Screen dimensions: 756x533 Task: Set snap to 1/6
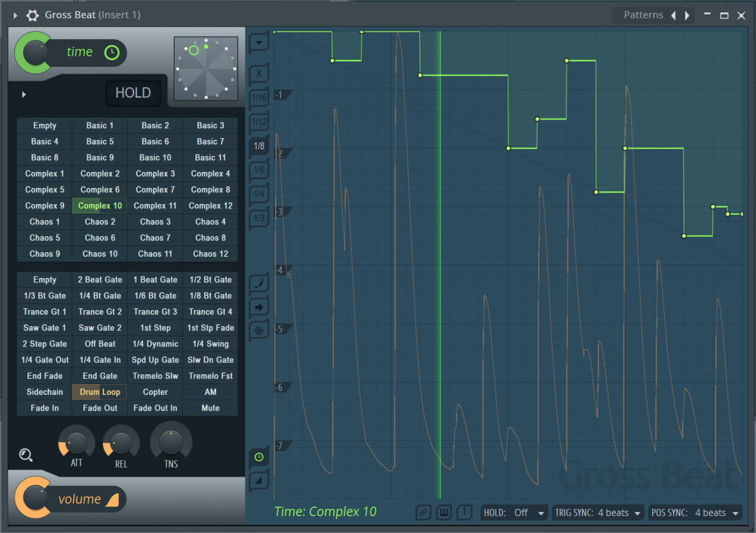click(259, 170)
